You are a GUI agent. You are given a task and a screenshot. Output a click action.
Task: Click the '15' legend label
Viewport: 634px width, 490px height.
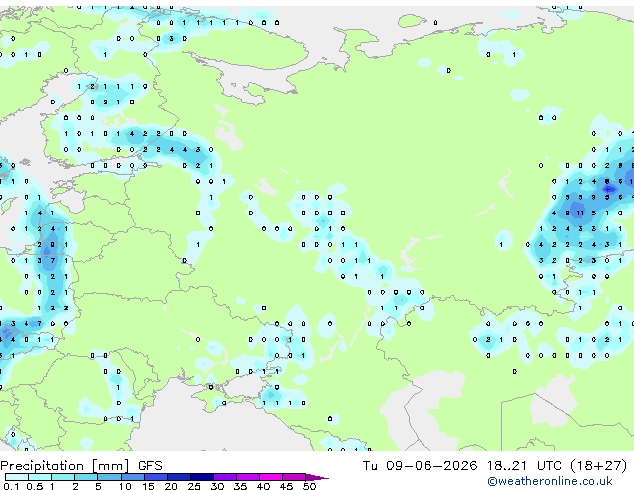[x=148, y=486]
